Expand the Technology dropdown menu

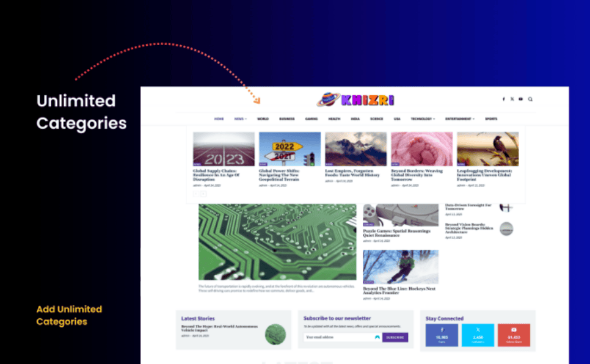pyautogui.click(x=422, y=119)
